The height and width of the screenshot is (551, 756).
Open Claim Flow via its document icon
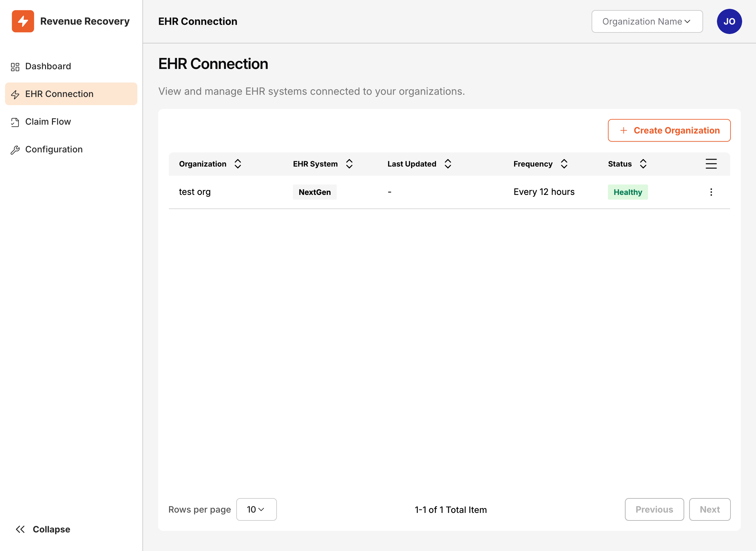(x=15, y=122)
